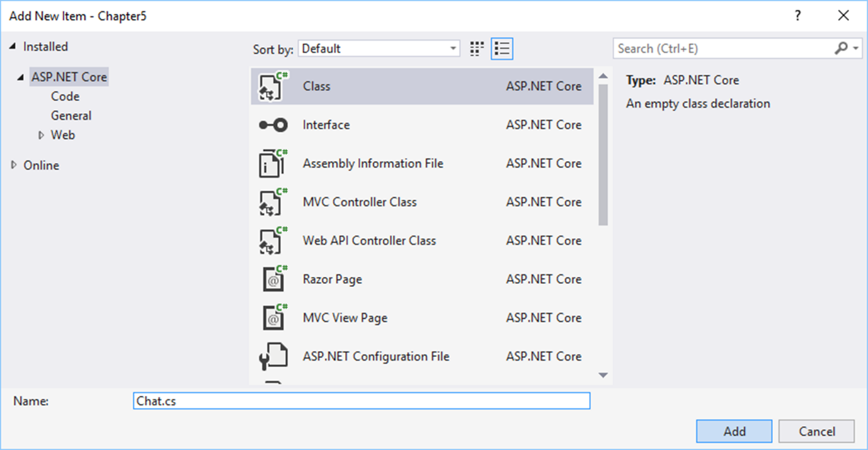
Task: Select the General category
Action: coord(71,116)
